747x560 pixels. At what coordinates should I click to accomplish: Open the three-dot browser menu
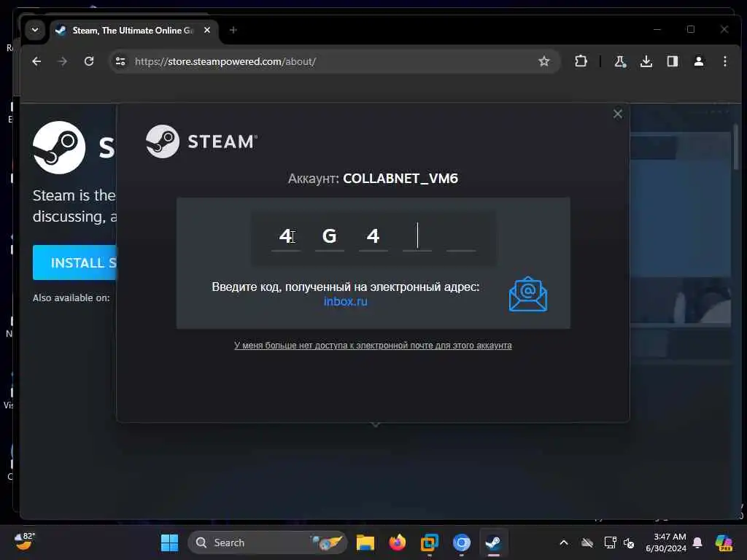click(725, 61)
